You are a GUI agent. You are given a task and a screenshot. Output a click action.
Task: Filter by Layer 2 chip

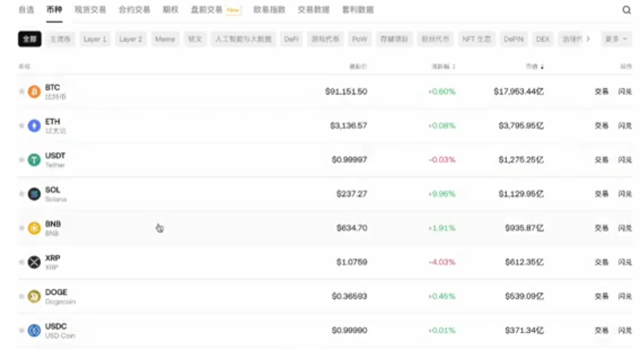coord(131,39)
